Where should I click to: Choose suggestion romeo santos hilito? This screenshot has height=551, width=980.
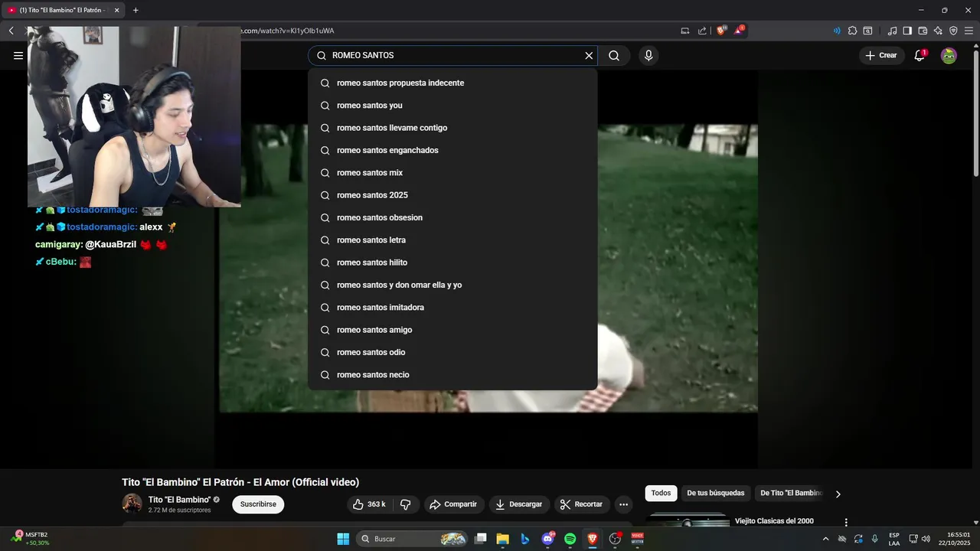tap(452, 262)
